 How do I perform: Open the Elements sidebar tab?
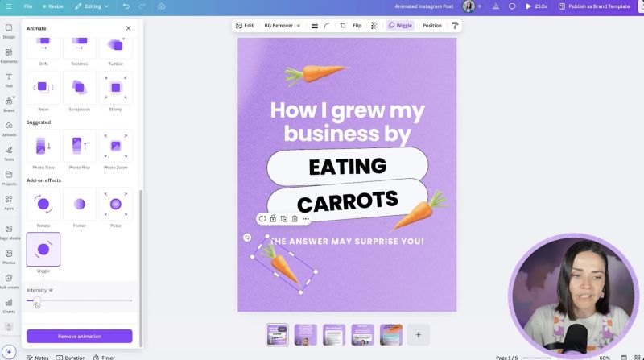pyautogui.click(x=9, y=56)
